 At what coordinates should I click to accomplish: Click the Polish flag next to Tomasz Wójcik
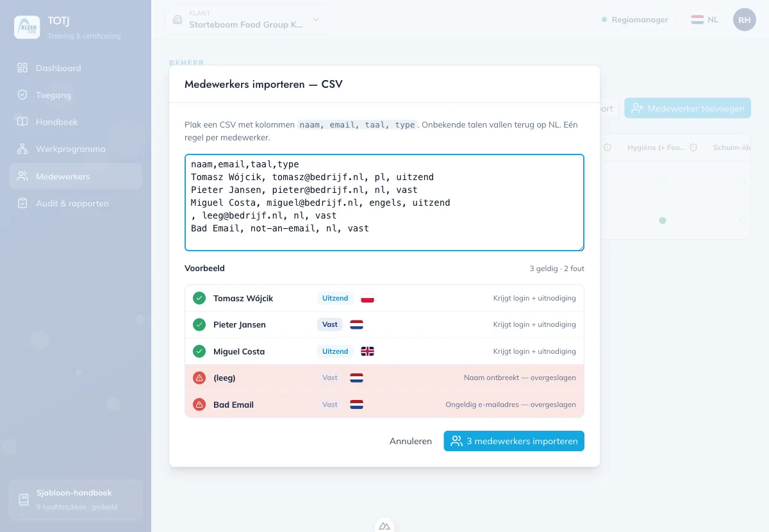(x=368, y=299)
